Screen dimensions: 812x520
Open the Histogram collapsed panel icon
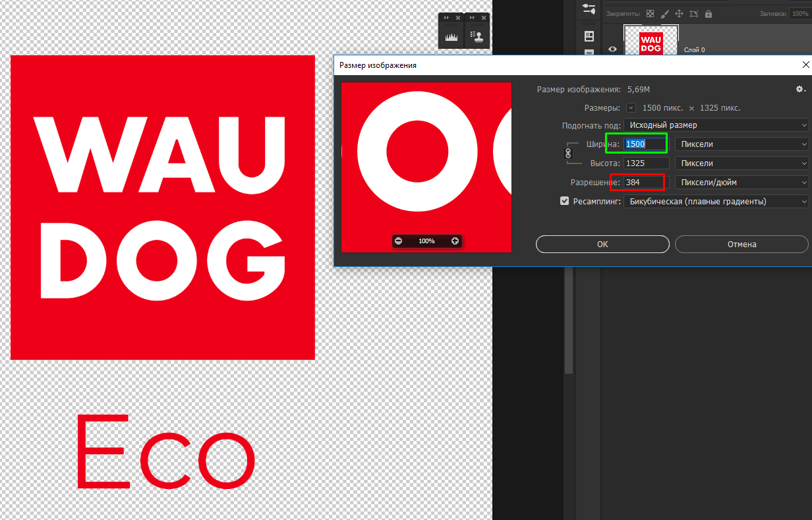[x=451, y=38]
